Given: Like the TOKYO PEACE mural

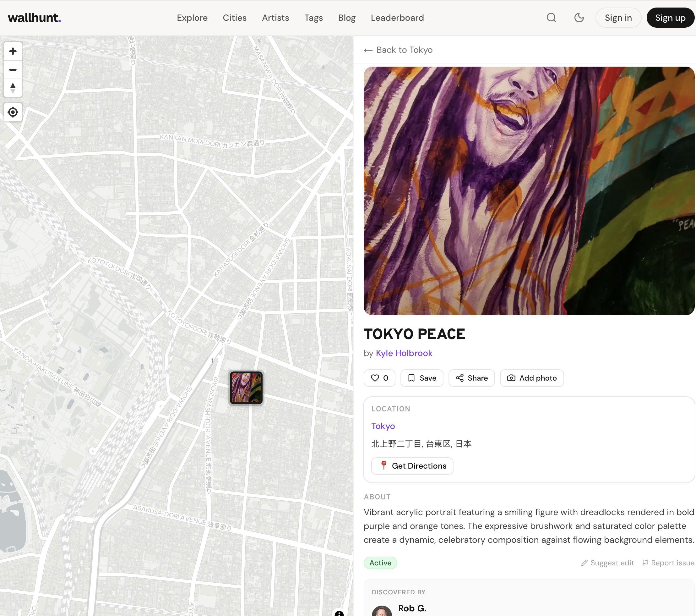Looking at the screenshot, I should tap(379, 378).
